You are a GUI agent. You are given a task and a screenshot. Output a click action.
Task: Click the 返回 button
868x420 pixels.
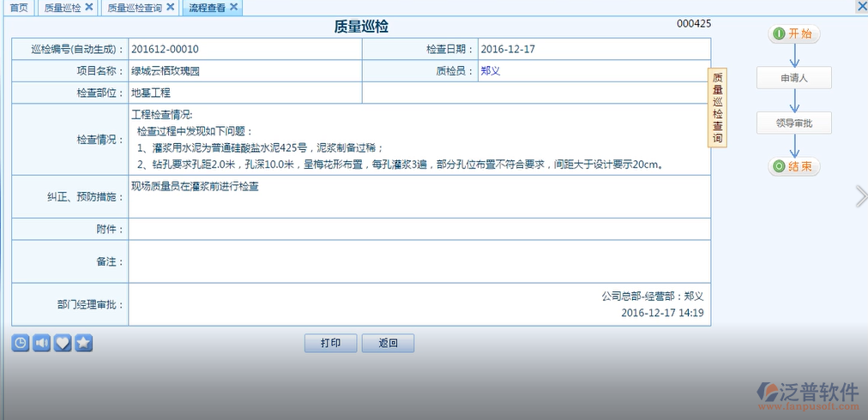pos(387,343)
